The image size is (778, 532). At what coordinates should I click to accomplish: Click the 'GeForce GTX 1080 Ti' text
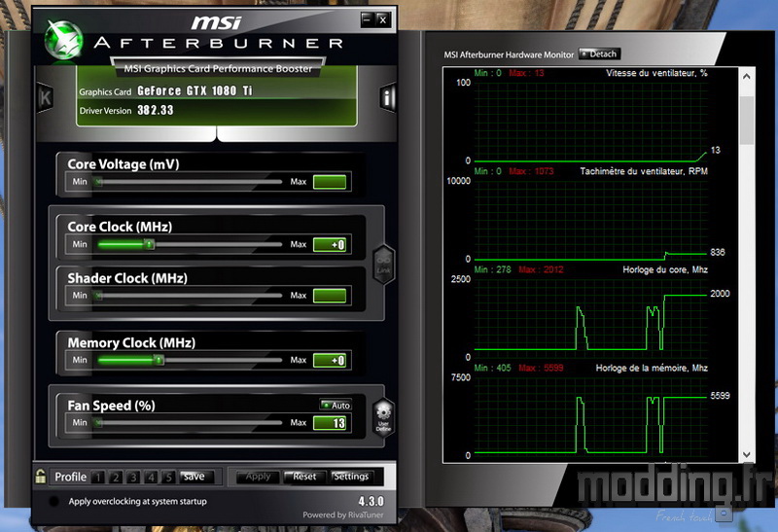tap(195, 90)
